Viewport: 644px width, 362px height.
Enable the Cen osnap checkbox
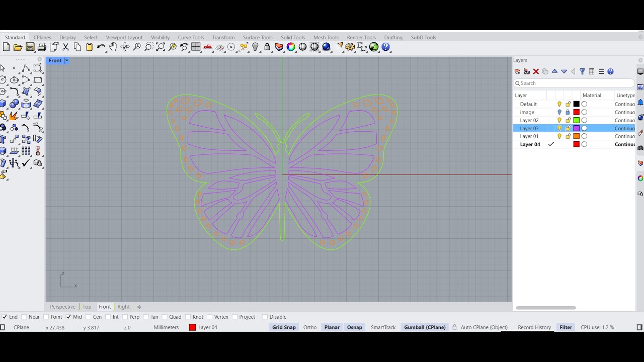(88, 317)
